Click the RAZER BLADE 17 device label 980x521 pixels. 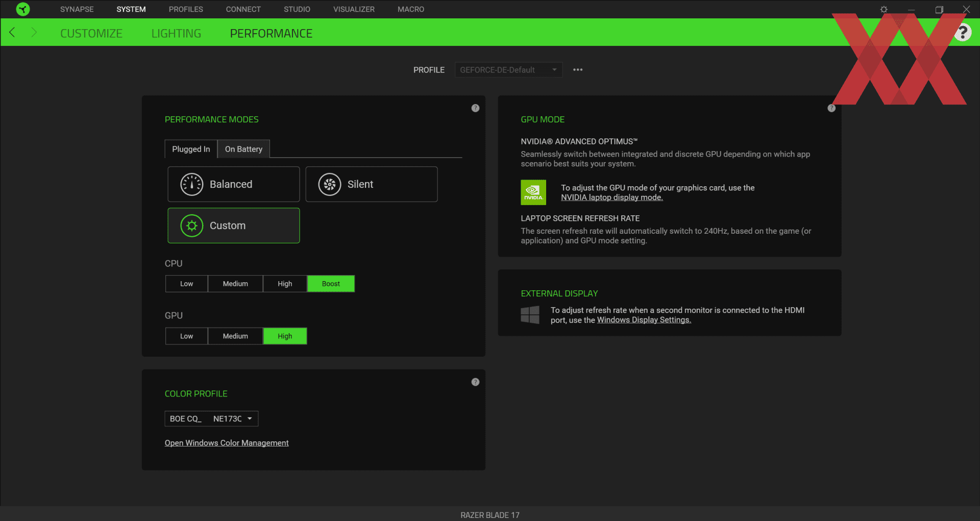click(490, 515)
